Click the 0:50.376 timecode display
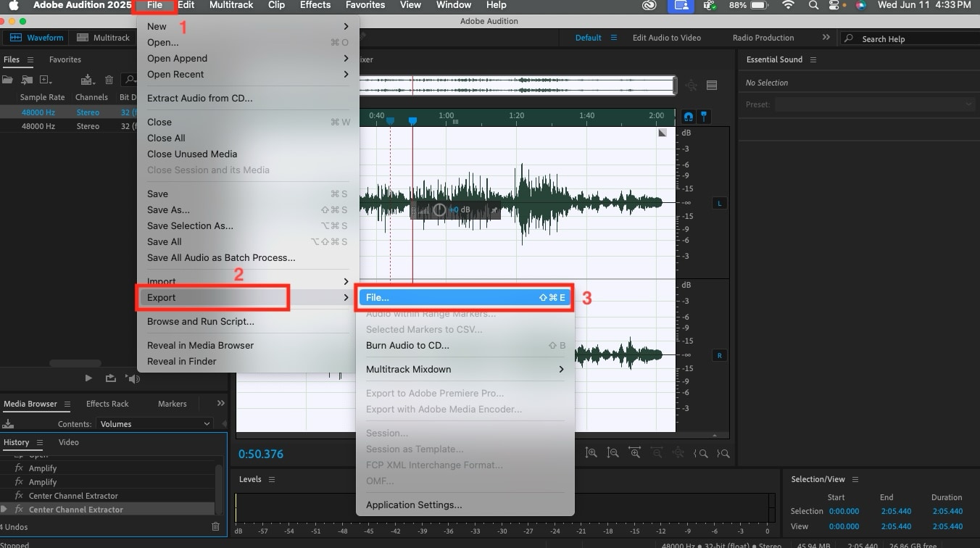The image size is (980, 548). [x=261, y=454]
